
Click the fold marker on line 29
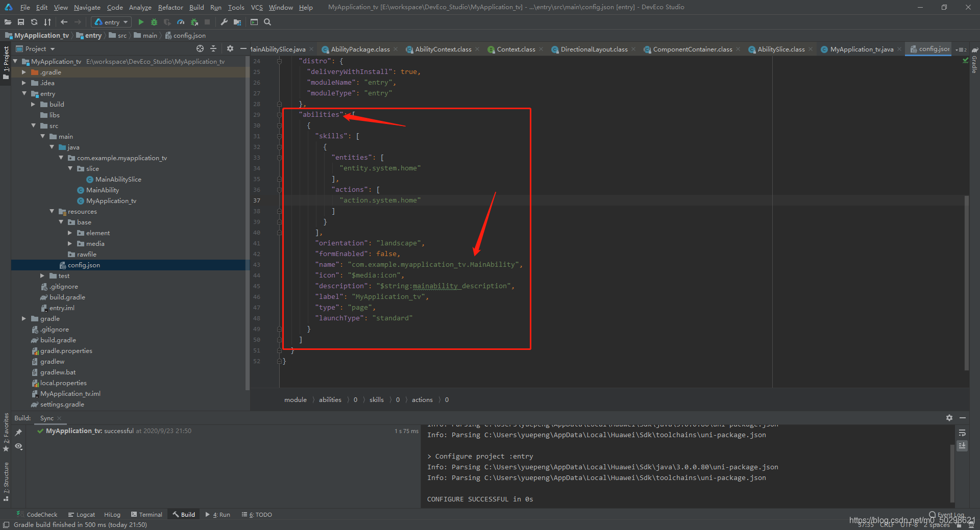[279, 115]
